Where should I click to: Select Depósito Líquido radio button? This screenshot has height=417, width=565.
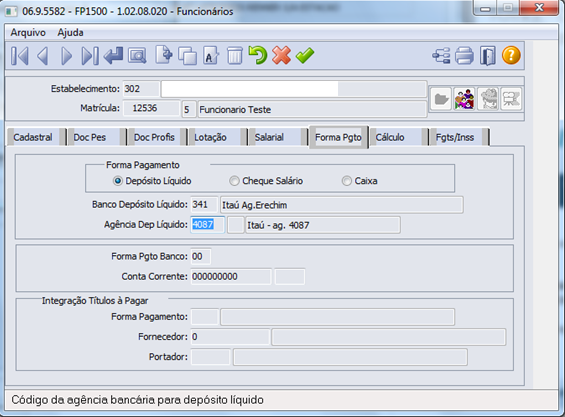117,181
